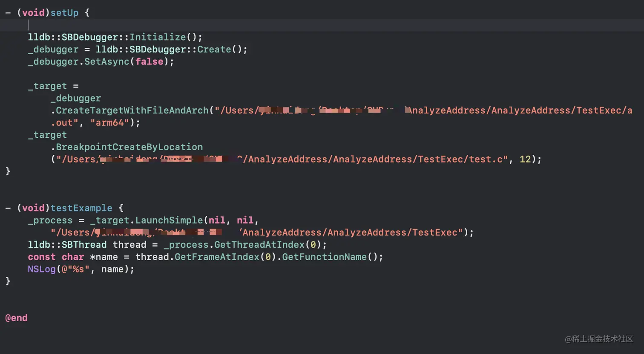
Task: Click the GetFunctionName call
Action: [x=324, y=257]
